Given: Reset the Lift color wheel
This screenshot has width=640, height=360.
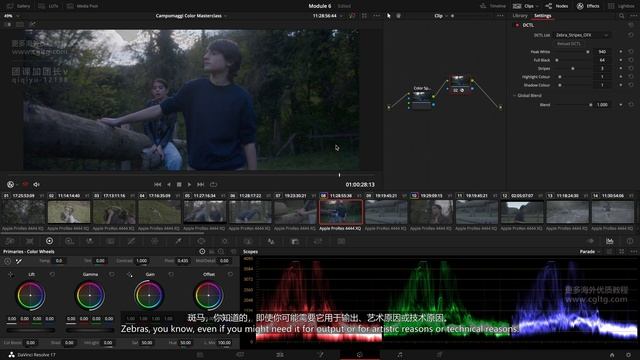Looking at the screenshot, I should coord(52,274).
